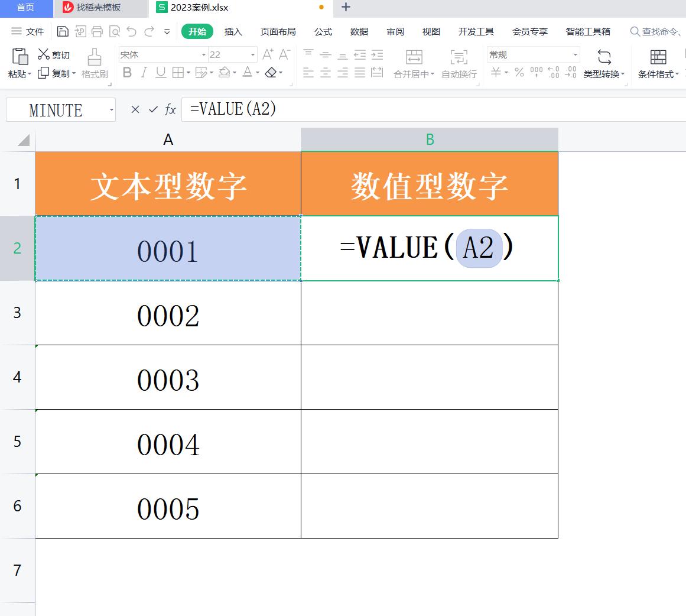The image size is (686, 616).
Task: Expand the quick access toolbar customize arrow
Action: (167, 31)
